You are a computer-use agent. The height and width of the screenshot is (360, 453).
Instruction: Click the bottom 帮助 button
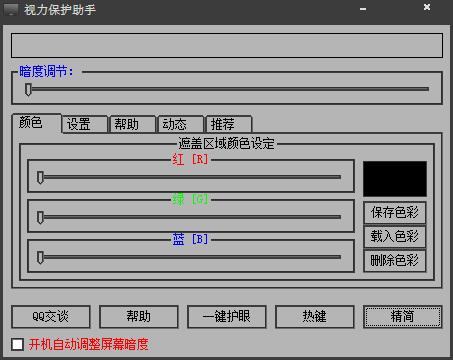pos(139,317)
